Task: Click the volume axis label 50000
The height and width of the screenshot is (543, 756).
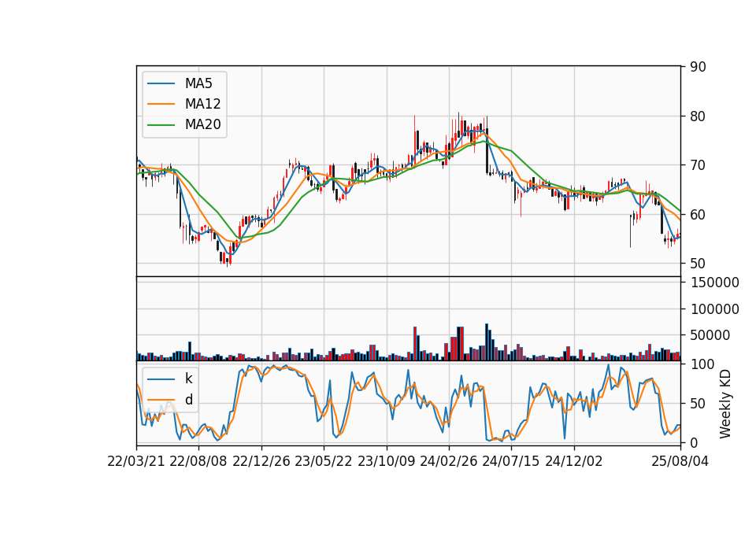Action: click(x=710, y=335)
